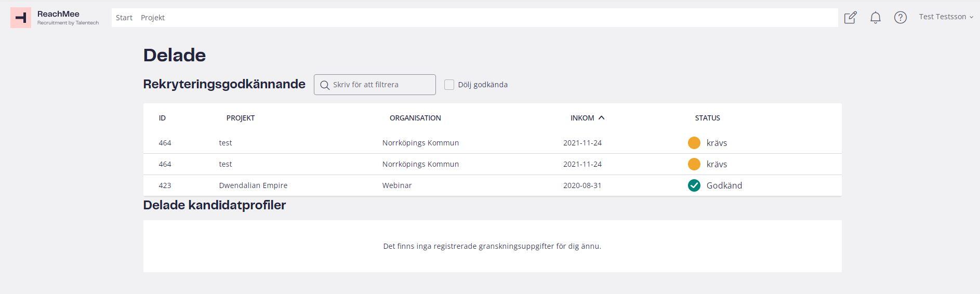Open the Projekt menu item
This screenshot has width=980, height=294.
click(x=153, y=18)
